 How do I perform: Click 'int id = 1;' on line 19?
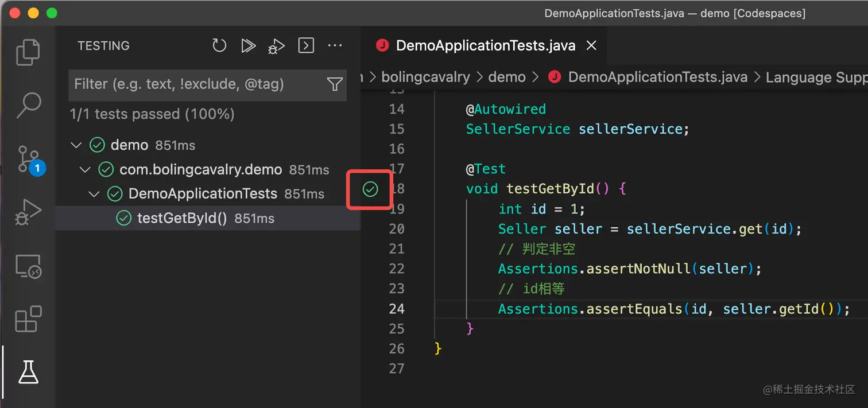coord(542,209)
